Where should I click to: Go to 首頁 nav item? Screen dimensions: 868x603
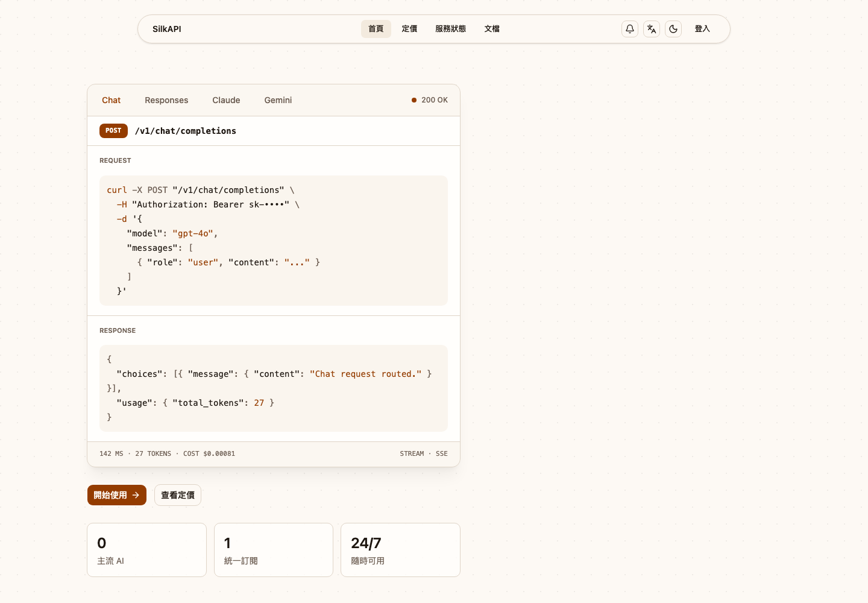point(376,29)
